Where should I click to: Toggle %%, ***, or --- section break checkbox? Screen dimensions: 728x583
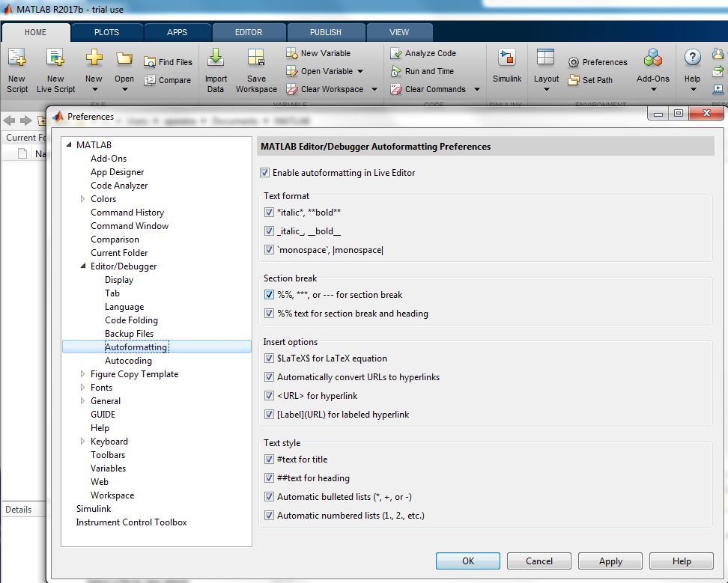(269, 295)
